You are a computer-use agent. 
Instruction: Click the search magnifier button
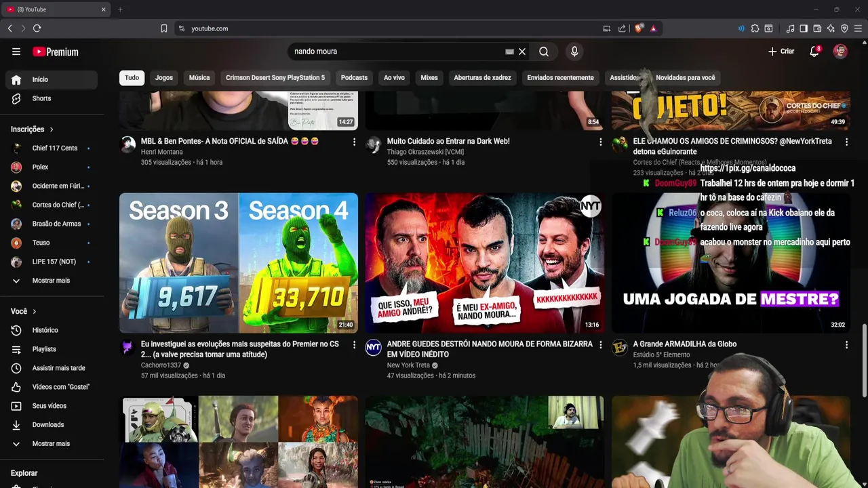tap(544, 52)
